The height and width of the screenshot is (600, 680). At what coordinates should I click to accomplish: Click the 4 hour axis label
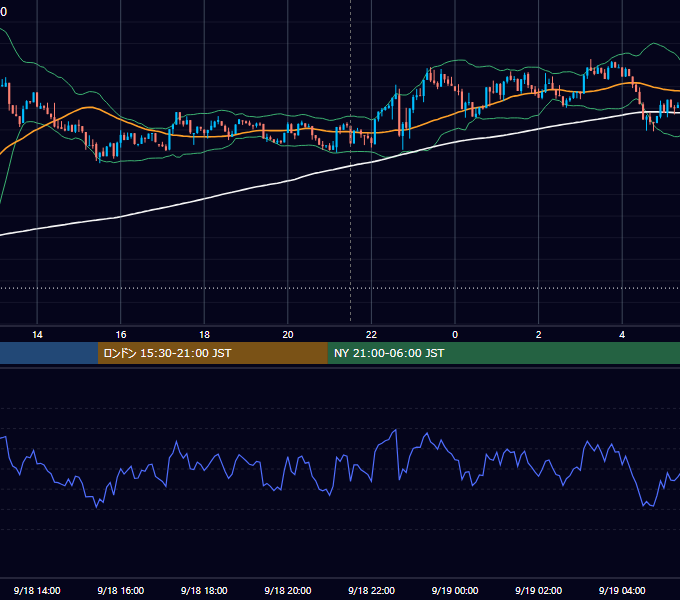(622, 335)
